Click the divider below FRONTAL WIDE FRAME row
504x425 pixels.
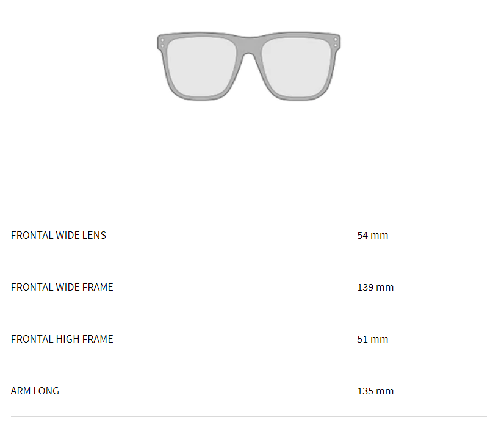click(249, 313)
